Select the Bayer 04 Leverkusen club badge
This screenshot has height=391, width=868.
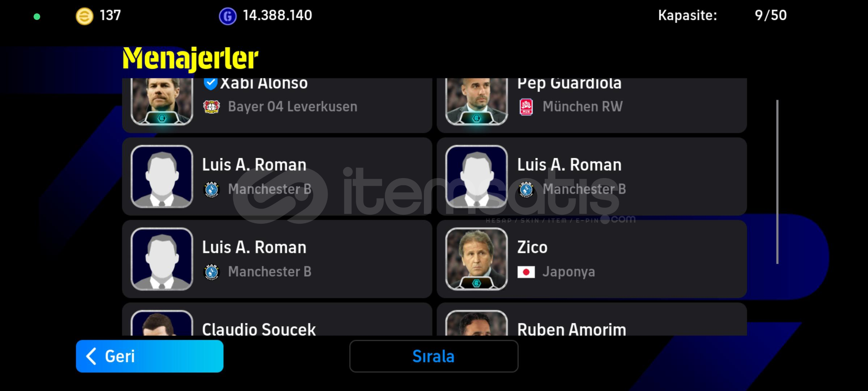[212, 107]
